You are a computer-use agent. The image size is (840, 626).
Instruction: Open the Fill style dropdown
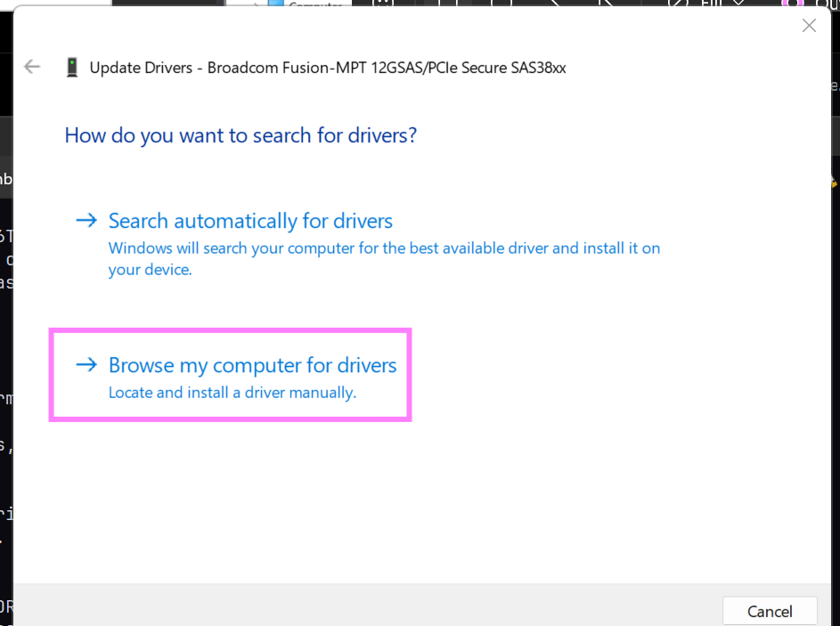click(738, 5)
